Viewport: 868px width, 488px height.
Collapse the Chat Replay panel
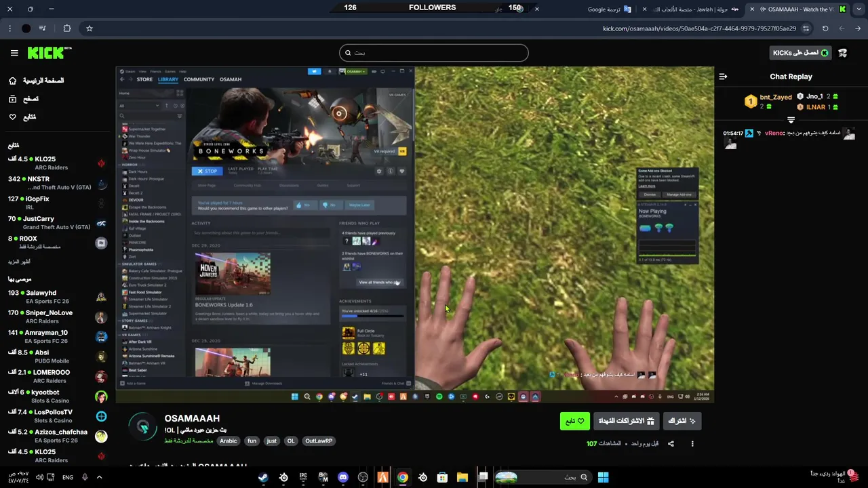[x=723, y=77]
